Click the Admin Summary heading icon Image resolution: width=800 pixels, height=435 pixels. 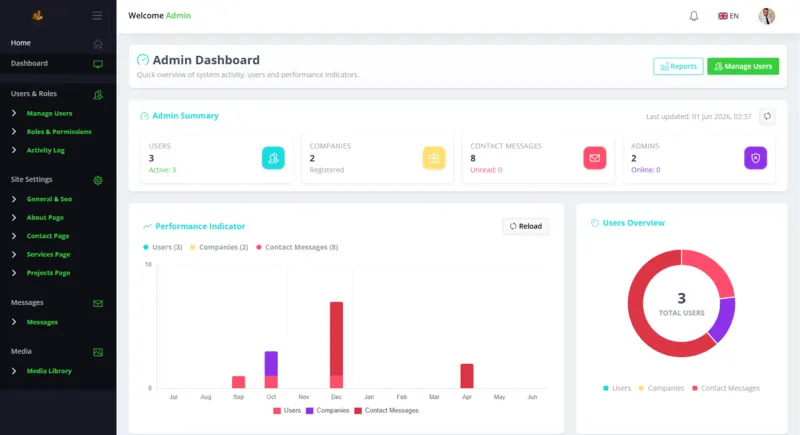tap(144, 116)
